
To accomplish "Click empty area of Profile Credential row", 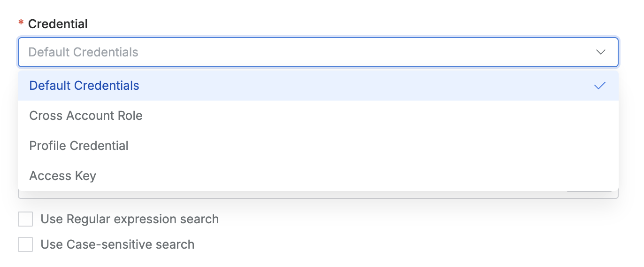I will click(376, 146).
